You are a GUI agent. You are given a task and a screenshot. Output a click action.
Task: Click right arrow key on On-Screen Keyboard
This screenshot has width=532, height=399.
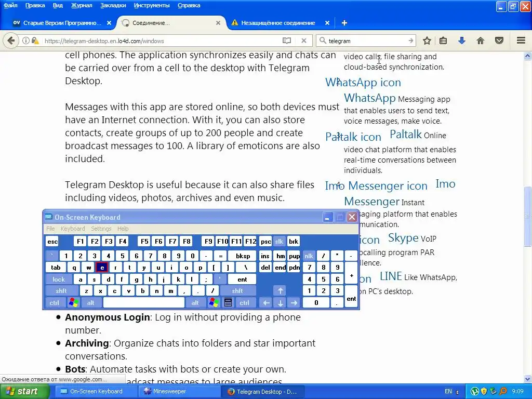pos(294,303)
